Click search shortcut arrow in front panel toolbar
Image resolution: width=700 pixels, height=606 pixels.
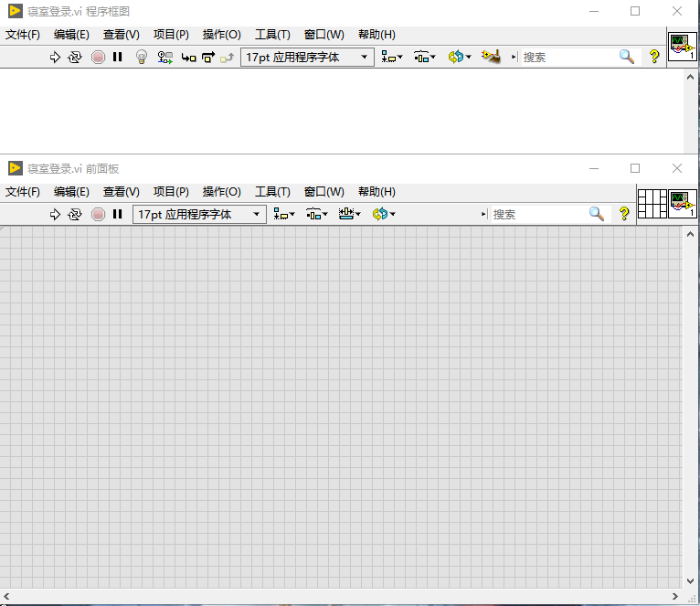click(484, 215)
